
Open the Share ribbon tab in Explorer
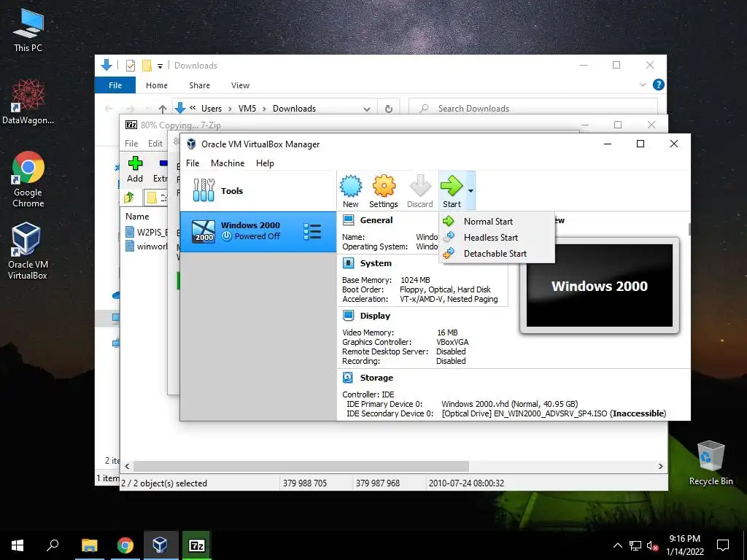(199, 85)
